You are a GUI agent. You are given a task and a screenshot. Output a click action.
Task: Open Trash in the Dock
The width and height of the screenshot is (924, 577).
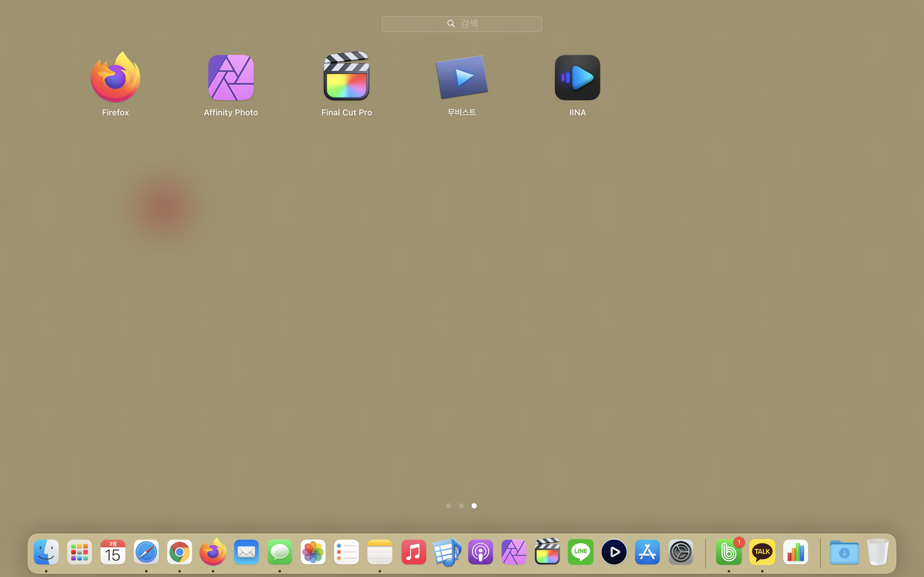pyautogui.click(x=877, y=552)
